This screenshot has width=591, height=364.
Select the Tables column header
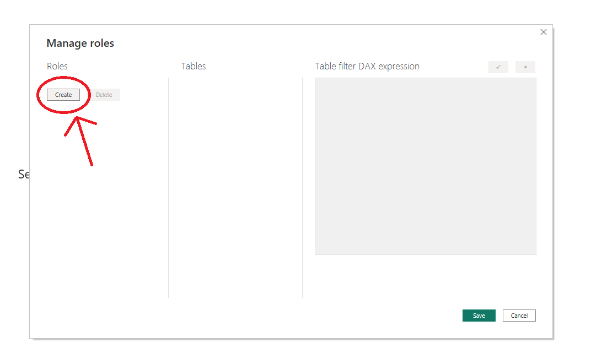pyautogui.click(x=193, y=66)
